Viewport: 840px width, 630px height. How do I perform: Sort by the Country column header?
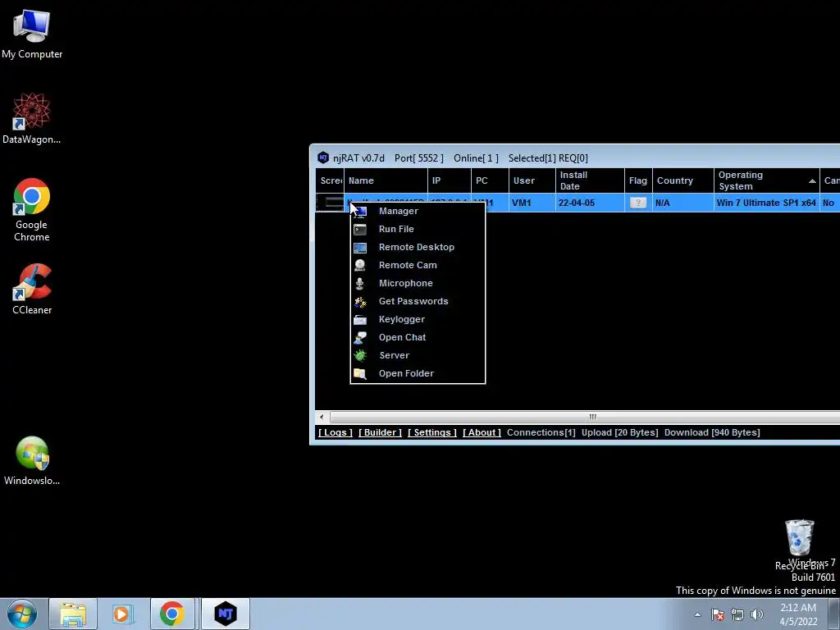(x=683, y=180)
